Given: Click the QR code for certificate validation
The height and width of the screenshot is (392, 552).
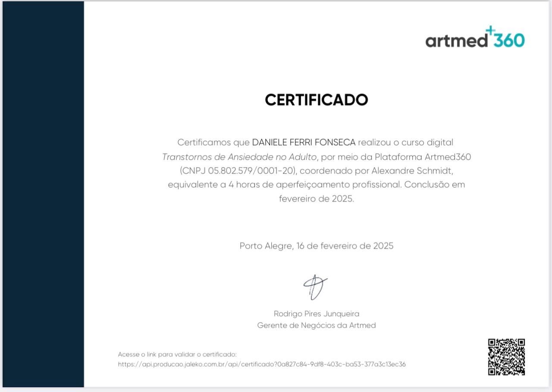Looking at the screenshot, I should click(x=506, y=357).
